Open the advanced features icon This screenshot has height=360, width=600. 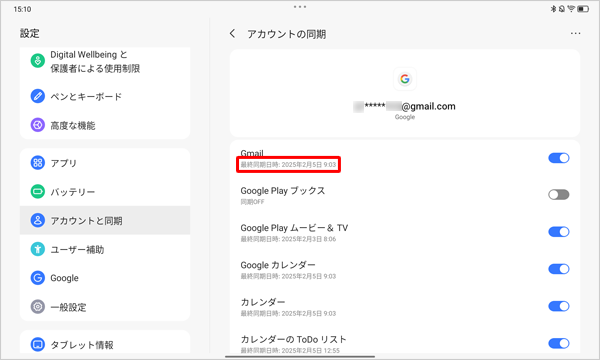click(x=38, y=125)
